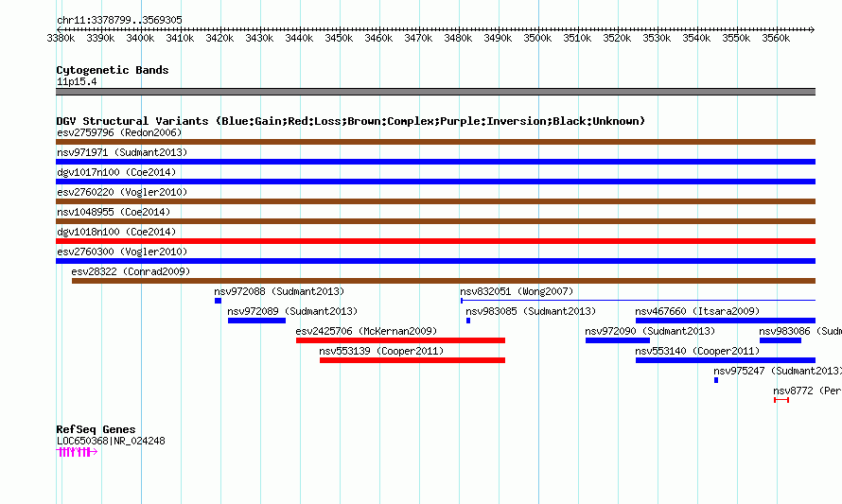842x504 pixels.
Task: Click the nsv553139 (Cooper2011) text label
Action: click(x=381, y=351)
